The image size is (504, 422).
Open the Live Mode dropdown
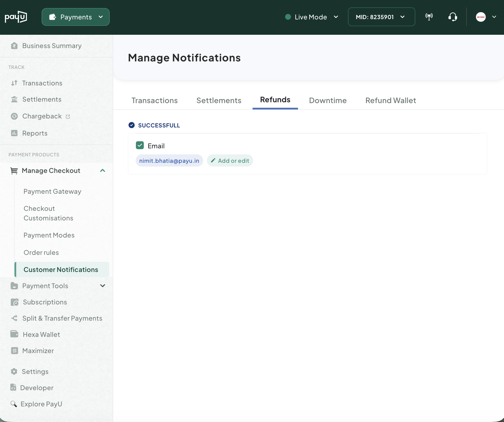(x=312, y=17)
